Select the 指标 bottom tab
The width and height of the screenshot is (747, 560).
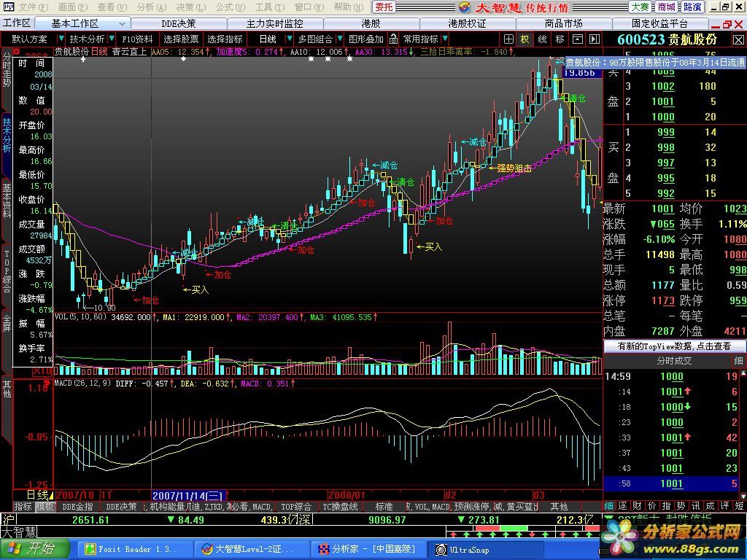pos(23,506)
